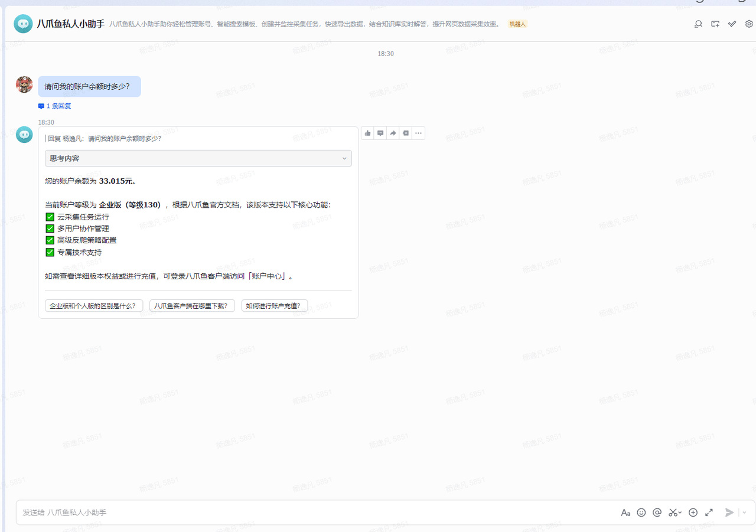Click the scissors screenshot icon
756x532 pixels.
coord(672,513)
